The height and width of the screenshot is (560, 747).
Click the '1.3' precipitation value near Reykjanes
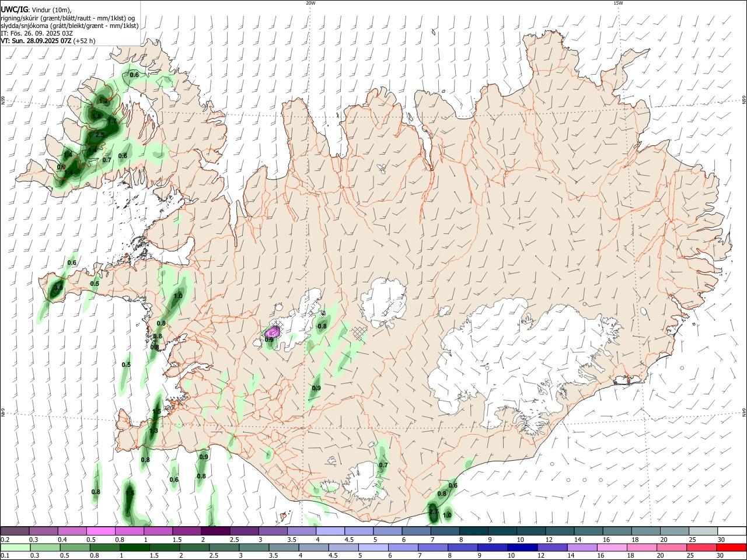(x=153, y=430)
